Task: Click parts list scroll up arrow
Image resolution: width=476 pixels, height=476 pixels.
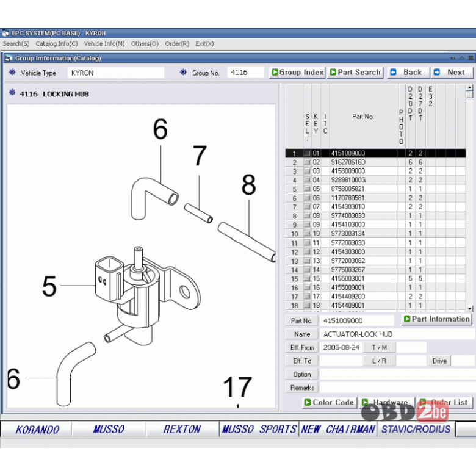Action: 469,87
